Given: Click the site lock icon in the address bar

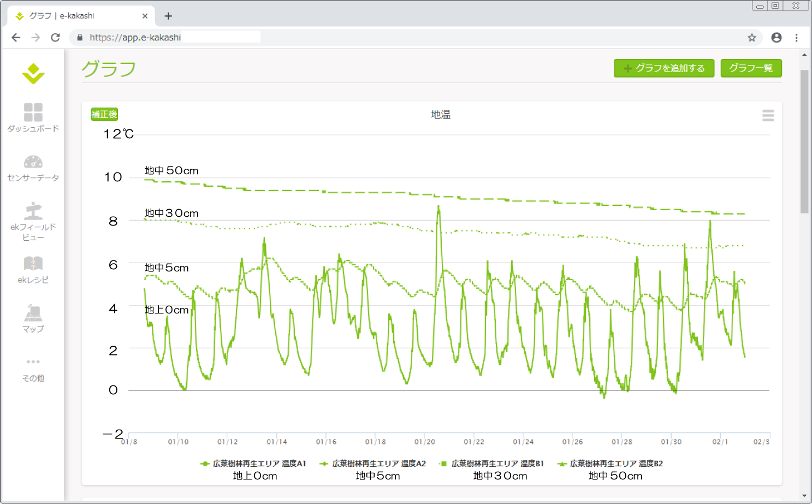Looking at the screenshot, I should tap(80, 37).
